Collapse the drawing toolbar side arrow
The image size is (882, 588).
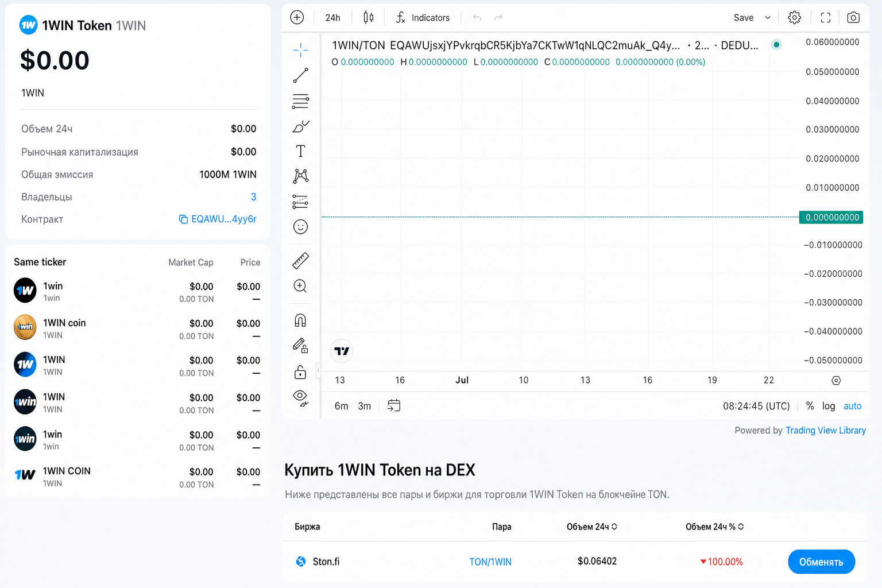(318, 370)
